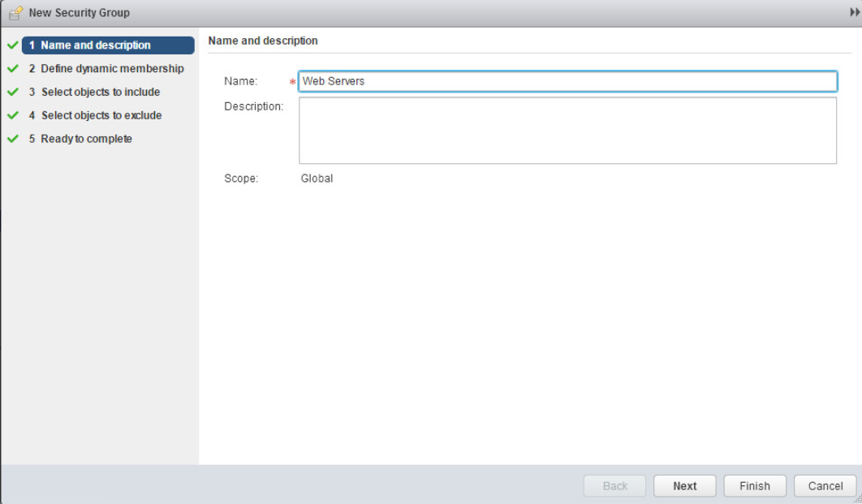Click the New Security Group title icon
Viewport: 862px width, 504px height.
(15, 13)
